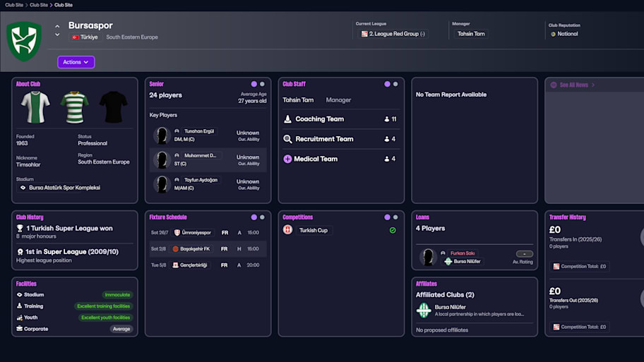Click the Recruitment Team magnifier icon

[x=287, y=139]
